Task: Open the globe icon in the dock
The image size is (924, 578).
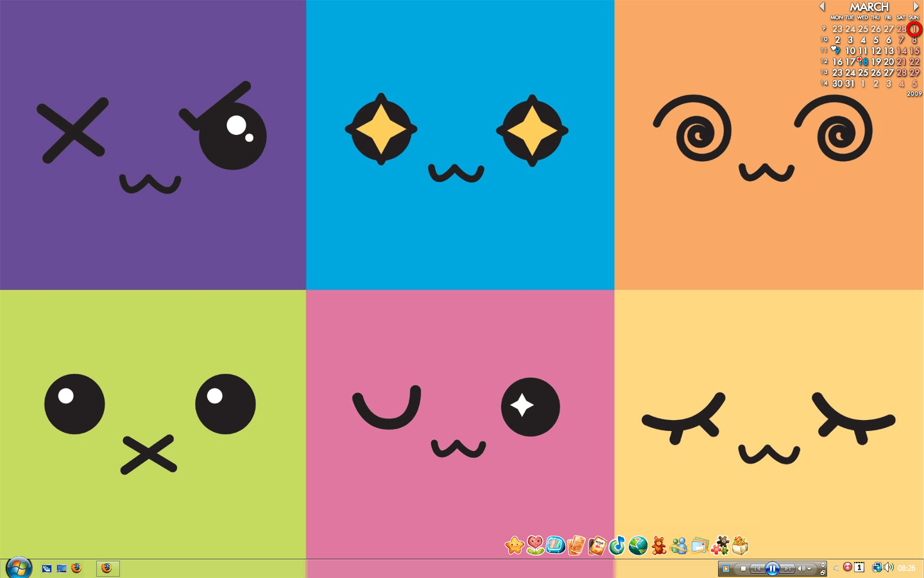Action: click(637, 546)
